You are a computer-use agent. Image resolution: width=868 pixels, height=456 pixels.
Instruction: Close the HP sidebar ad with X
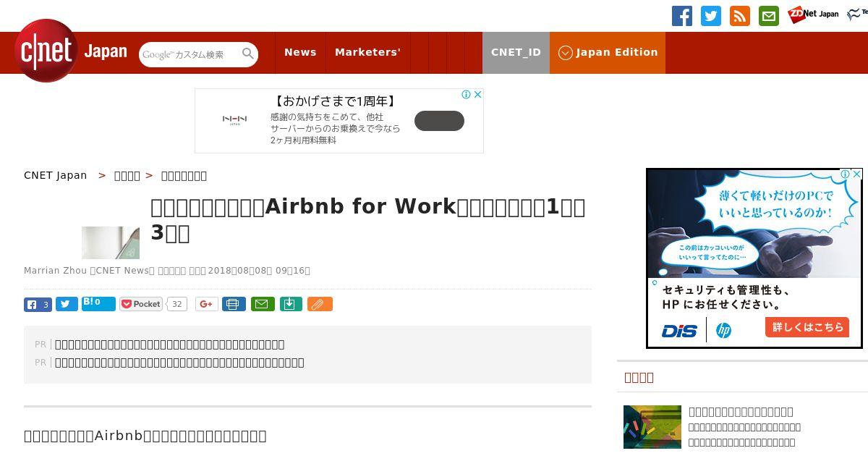click(856, 174)
